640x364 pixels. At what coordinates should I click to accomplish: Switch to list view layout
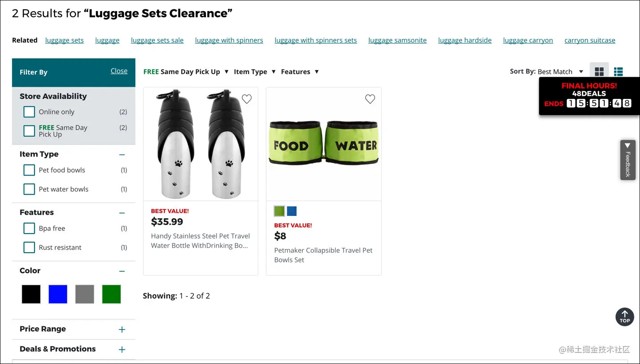coord(618,71)
